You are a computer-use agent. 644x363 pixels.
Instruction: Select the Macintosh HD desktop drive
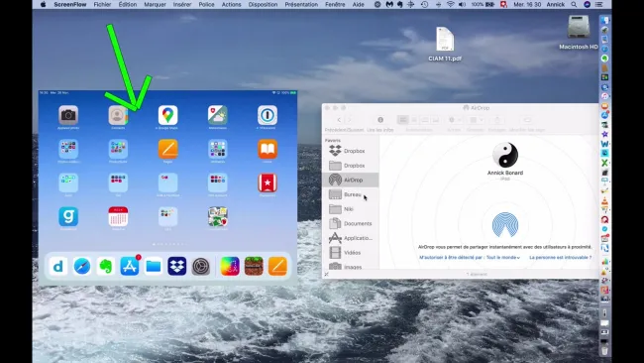pos(579,32)
